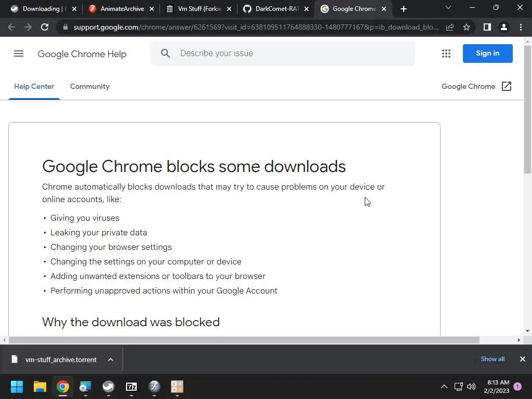Click horizontal scrollbar right arrow
This screenshot has width=532, height=399.
coord(518,340)
